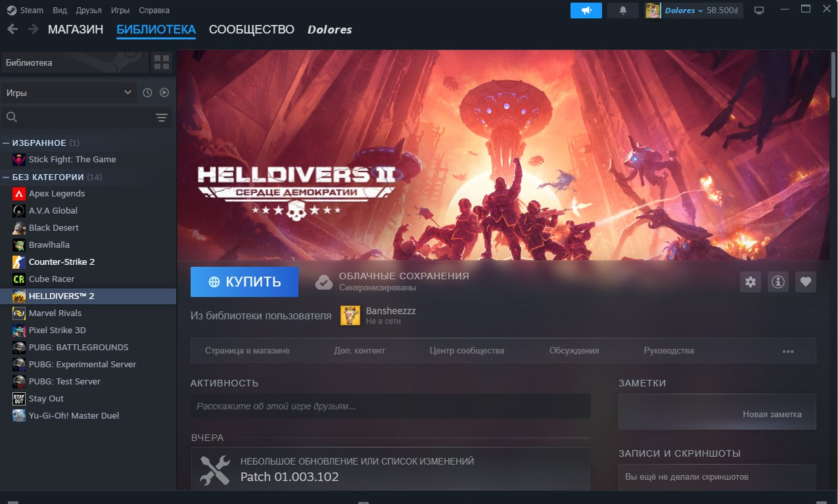Switch to Big Picture mode monitor icon
The width and height of the screenshot is (838, 504).
(759, 11)
